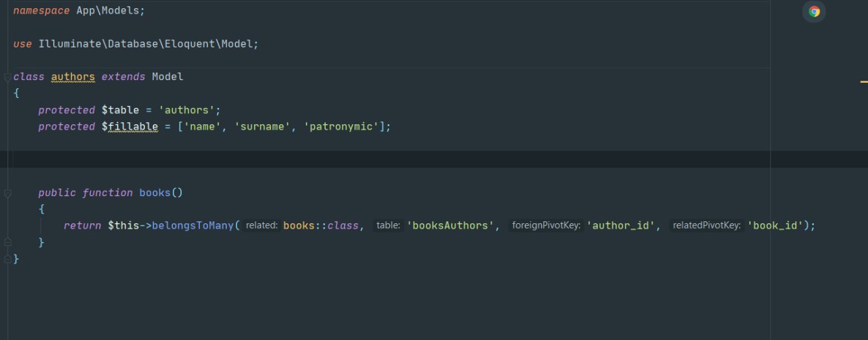Image resolution: width=868 pixels, height=340 pixels.
Task: Click '$this' in the return statement
Action: tap(123, 225)
